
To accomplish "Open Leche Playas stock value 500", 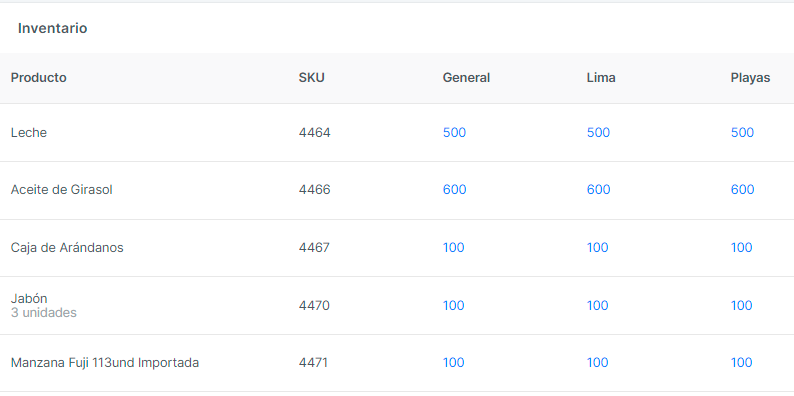I will click(x=742, y=133).
